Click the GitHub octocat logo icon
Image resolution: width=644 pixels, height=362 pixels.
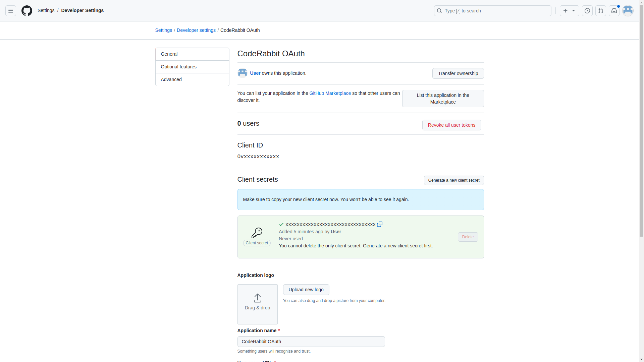point(26,11)
